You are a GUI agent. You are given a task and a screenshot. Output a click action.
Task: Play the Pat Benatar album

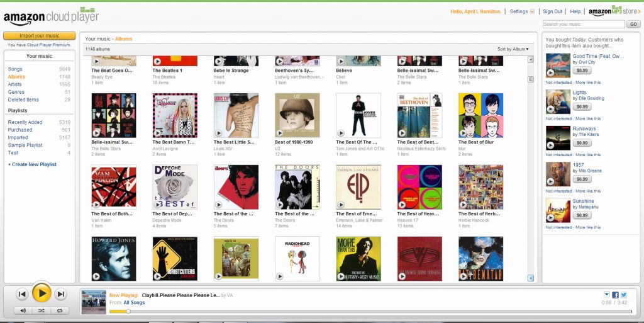coord(464,276)
